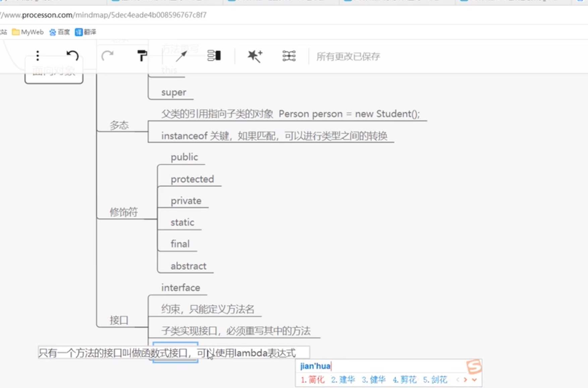Click the magic wand style icon
Screen dimensions: 588x388
[x=255, y=56]
